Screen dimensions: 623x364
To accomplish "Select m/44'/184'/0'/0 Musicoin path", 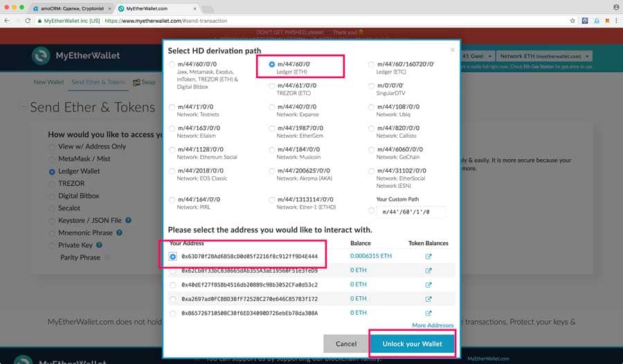I will (x=272, y=149).
